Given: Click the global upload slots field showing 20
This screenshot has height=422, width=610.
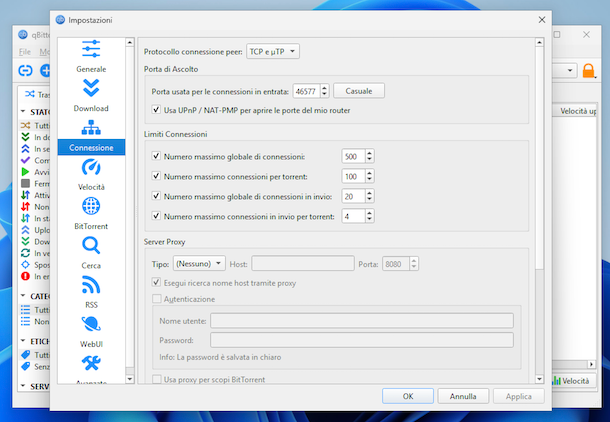Looking at the screenshot, I should [x=353, y=196].
